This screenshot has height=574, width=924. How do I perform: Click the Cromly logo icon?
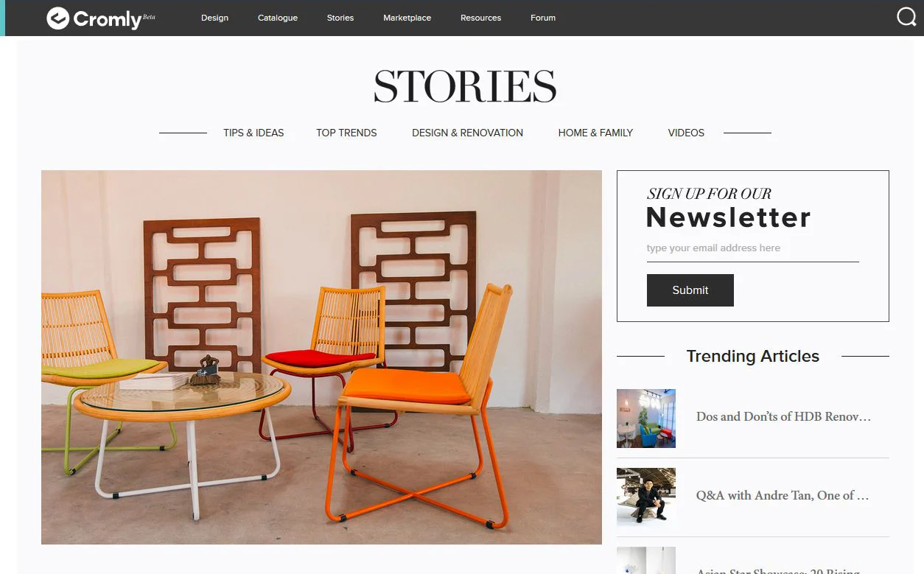[57, 18]
